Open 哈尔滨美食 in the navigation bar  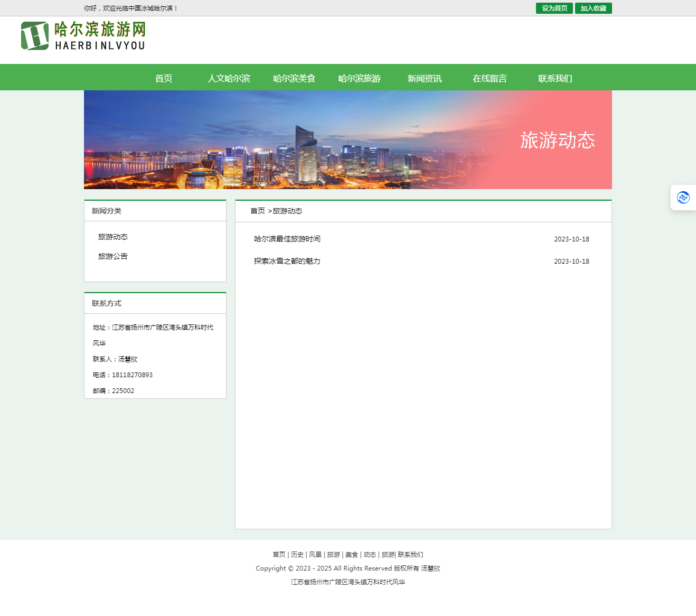coord(294,78)
